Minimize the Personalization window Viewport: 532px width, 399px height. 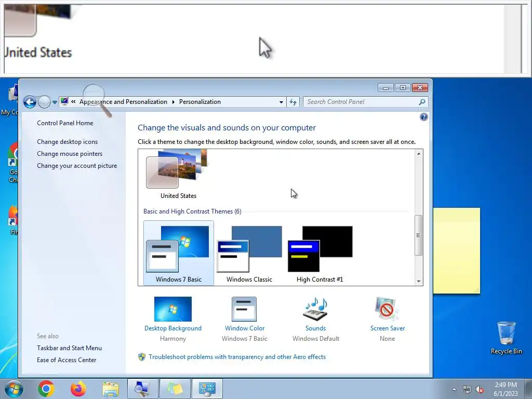tap(385, 88)
